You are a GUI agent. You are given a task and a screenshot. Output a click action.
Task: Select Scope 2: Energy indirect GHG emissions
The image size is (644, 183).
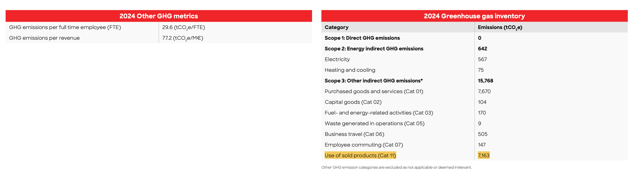tap(374, 49)
